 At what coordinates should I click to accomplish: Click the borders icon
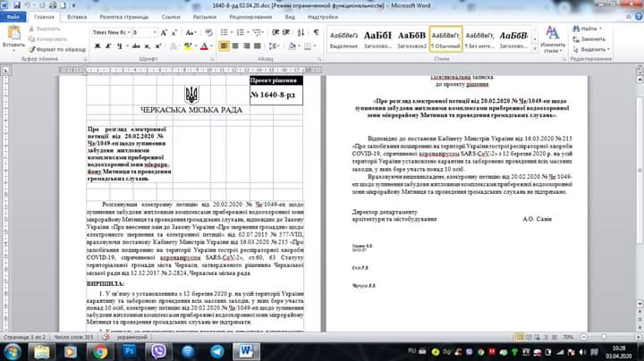308,46
